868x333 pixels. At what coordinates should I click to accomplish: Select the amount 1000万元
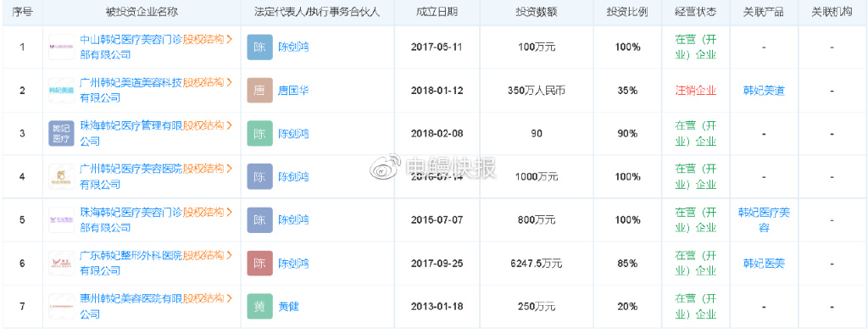tap(537, 176)
